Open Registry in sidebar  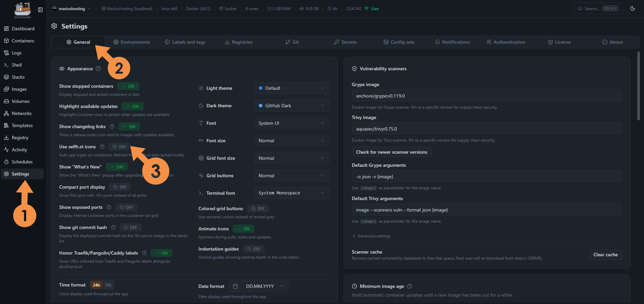tap(22, 138)
